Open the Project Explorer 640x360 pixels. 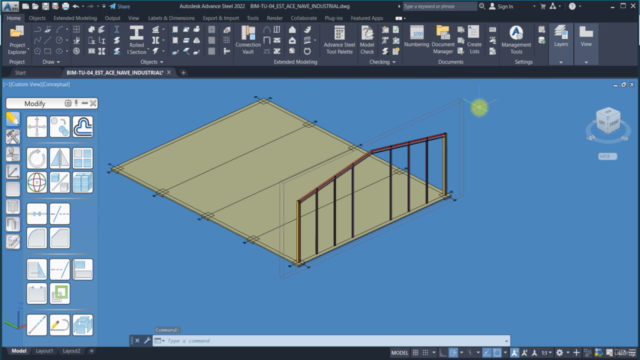tap(17, 40)
